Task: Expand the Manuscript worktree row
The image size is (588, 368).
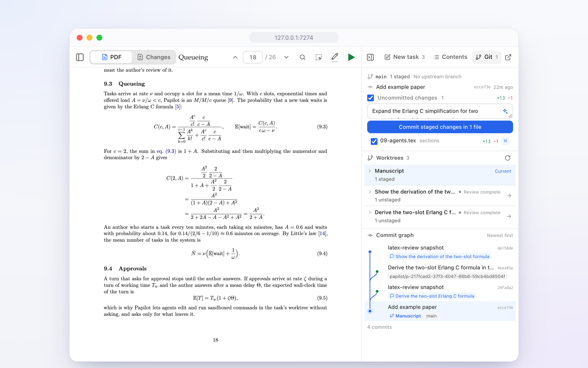Action: point(370,171)
